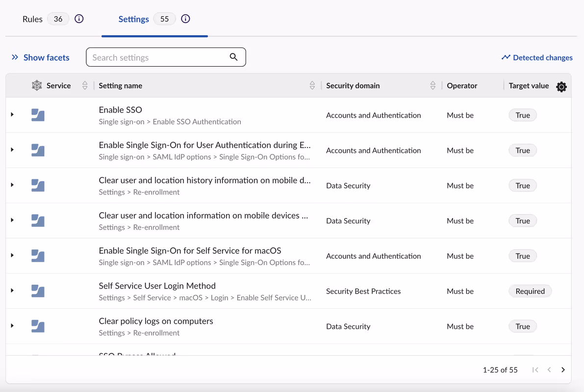The width and height of the screenshot is (584, 392).
Task: Expand Clear policy logs on computers row
Action: click(12, 326)
